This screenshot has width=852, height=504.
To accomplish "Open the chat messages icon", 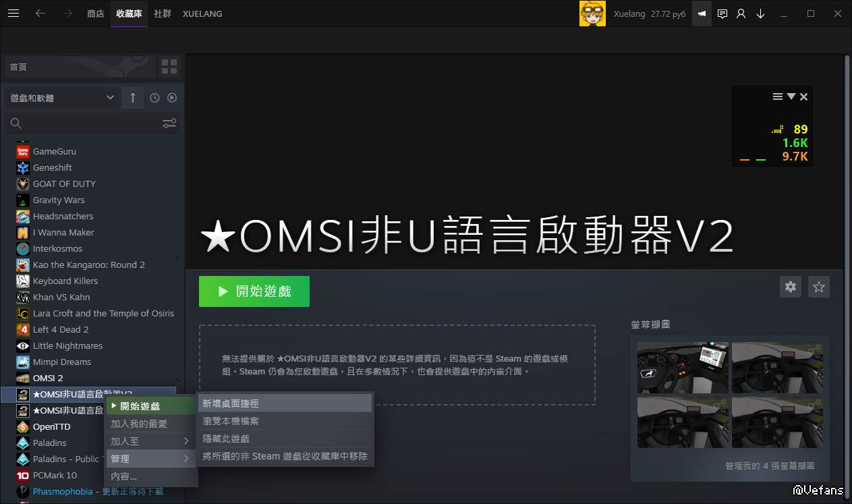I will [x=722, y=13].
